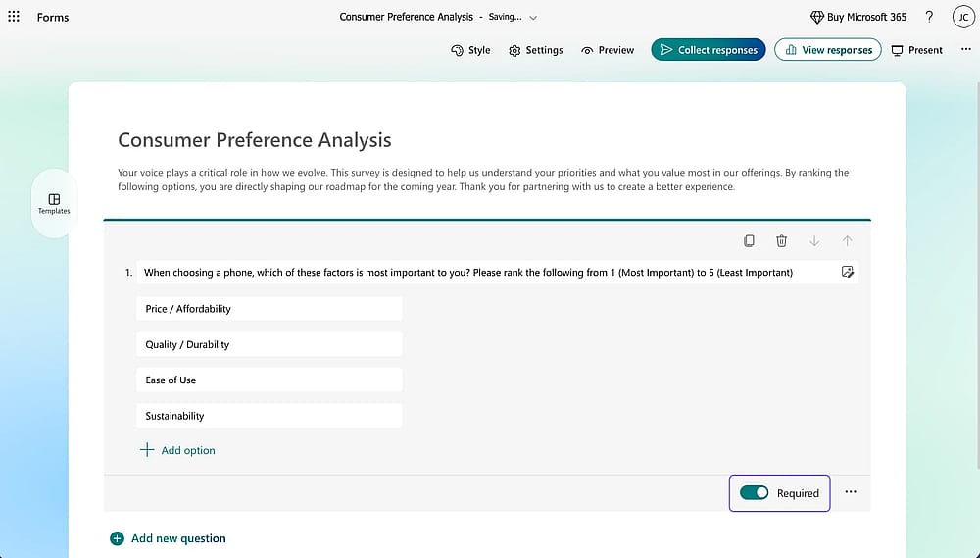Image resolution: width=980 pixels, height=558 pixels.
Task: Click the Collect responses button
Action: tap(709, 50)
